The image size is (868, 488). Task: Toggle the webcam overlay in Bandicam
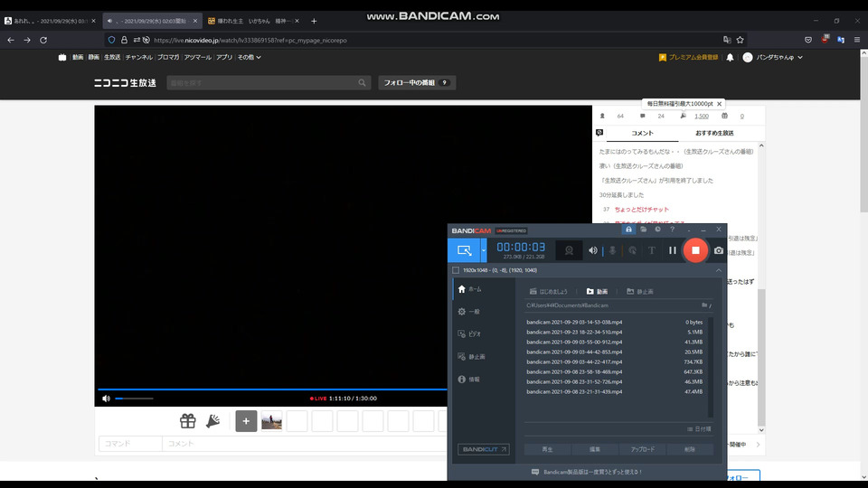[x=569, y=250]
